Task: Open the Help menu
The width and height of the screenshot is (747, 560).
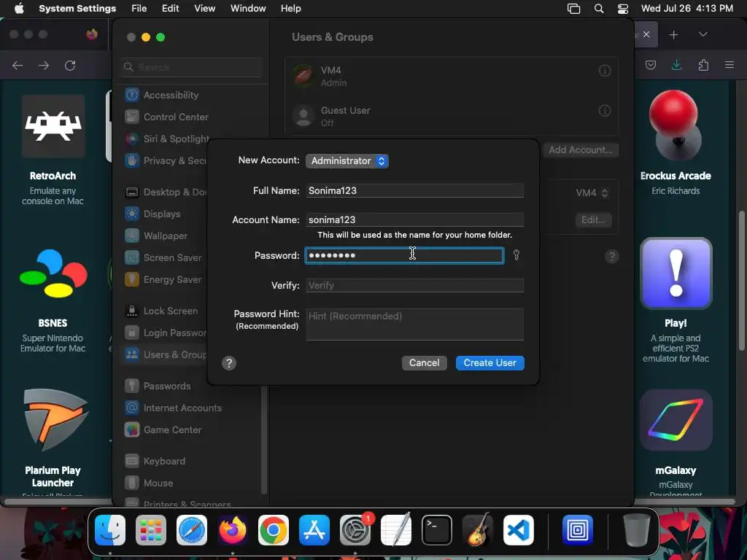Action: tap(290, 9)
